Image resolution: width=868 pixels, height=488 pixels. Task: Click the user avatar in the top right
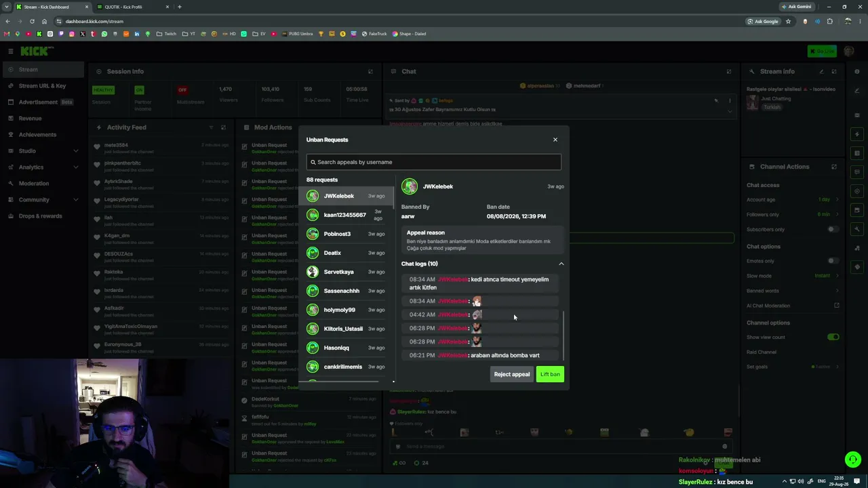coord(849,51)
